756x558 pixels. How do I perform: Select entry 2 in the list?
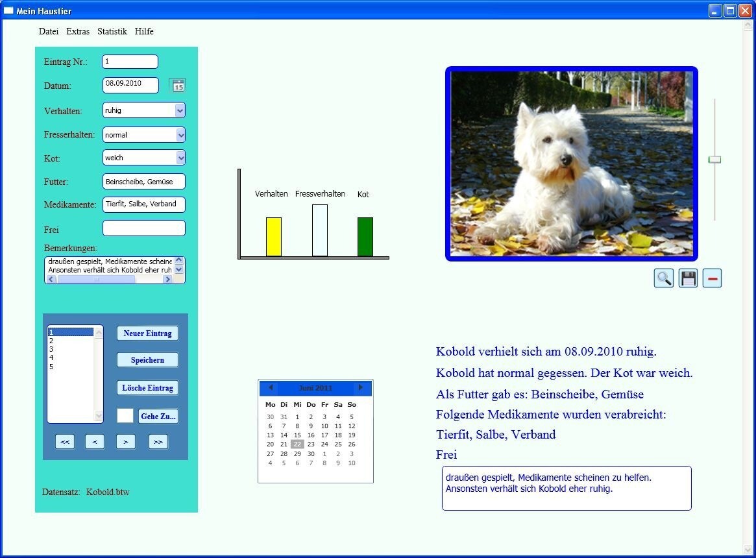tap(71, 341)
